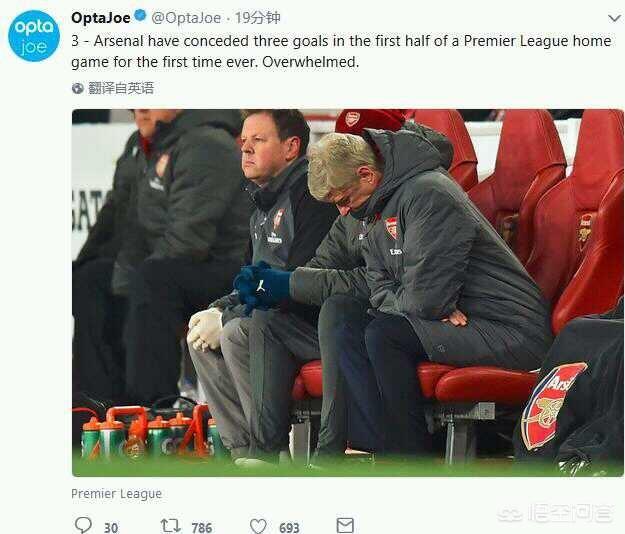Reply using the speech bubble icon
The height and width of the screenshot is (534, 625).
click(x=83, y=525)
